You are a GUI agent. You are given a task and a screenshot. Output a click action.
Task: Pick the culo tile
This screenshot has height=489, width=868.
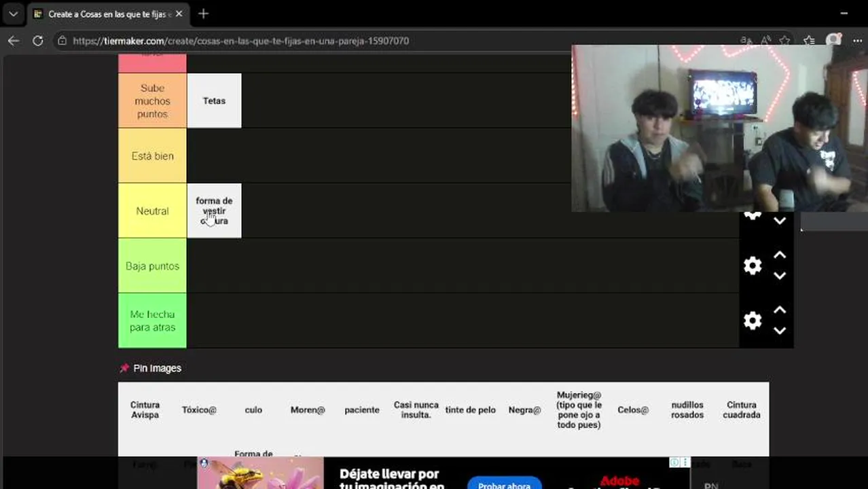click(x=253, y=410)
